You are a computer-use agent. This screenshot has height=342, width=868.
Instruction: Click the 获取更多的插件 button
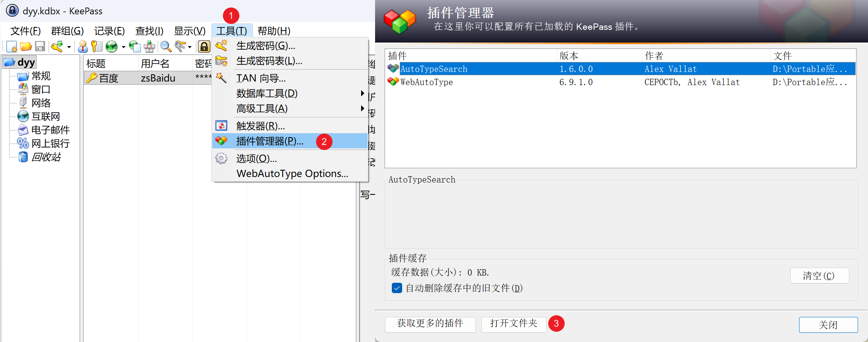(x=430, y=325)
